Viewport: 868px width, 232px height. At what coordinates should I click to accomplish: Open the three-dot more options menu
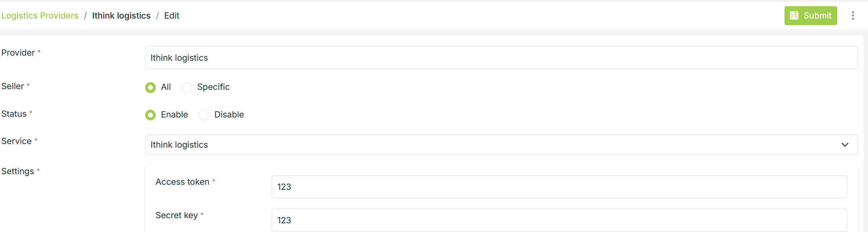point(853,16)
